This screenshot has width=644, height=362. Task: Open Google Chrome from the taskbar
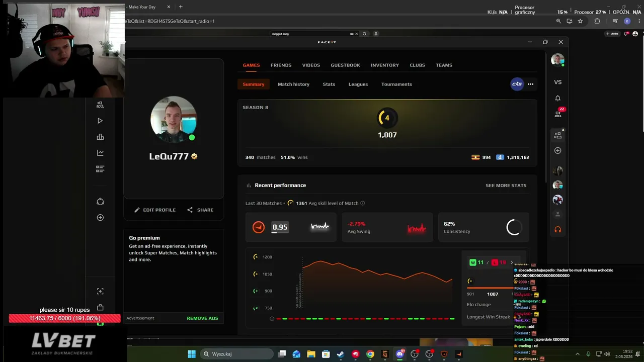tap(370, 354)
